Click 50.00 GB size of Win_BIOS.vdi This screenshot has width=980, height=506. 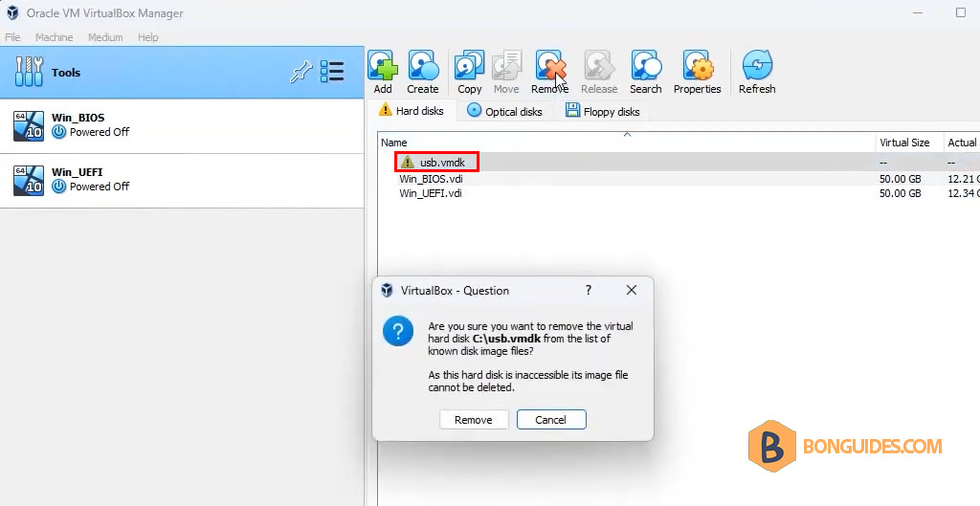(x=900, y=179)
